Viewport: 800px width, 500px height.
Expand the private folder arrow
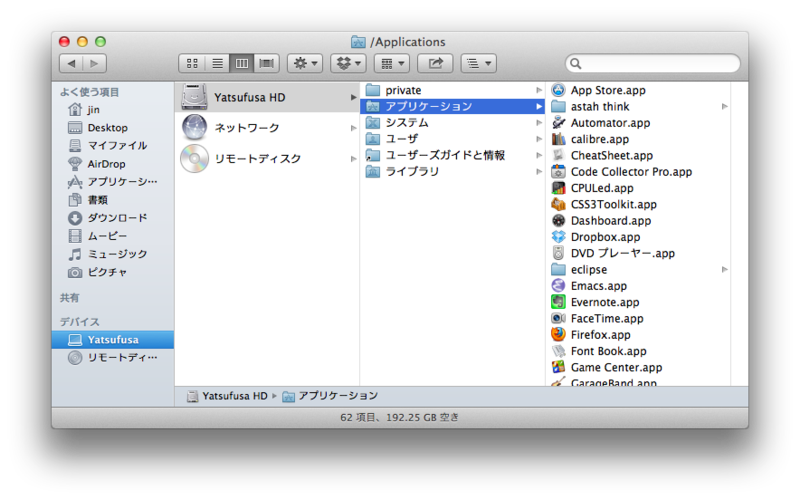[x=539, y=90]
